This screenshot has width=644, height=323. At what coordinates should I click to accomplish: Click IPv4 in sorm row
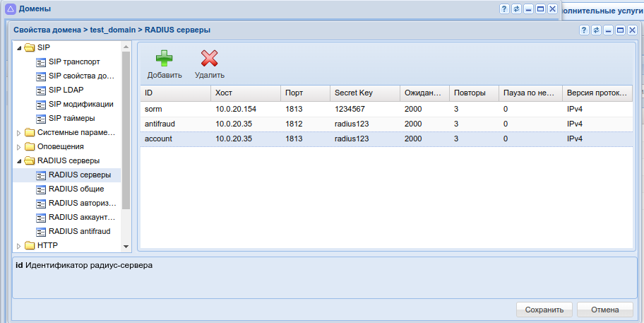575,109
